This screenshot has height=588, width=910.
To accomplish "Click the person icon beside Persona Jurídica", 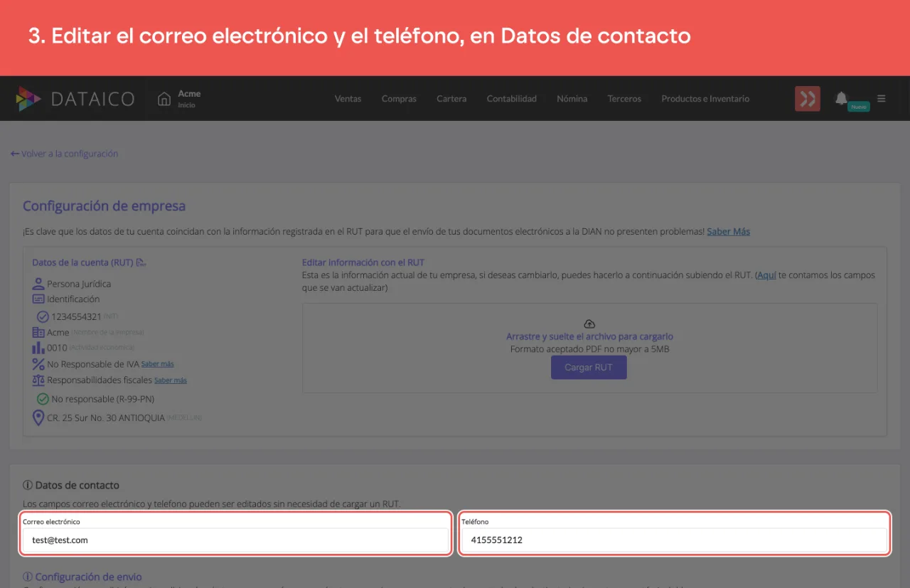I will (38, 284).
